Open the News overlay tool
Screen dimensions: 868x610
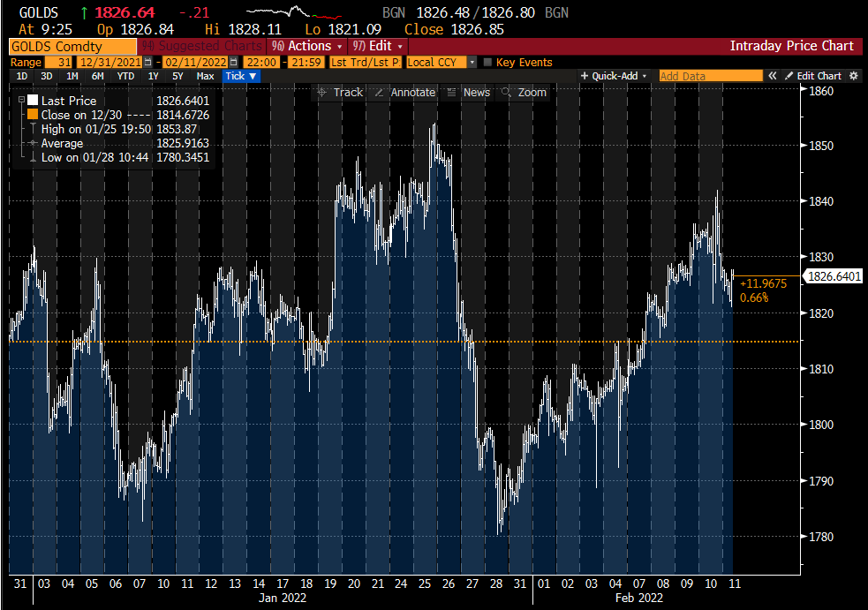(468, 93)
